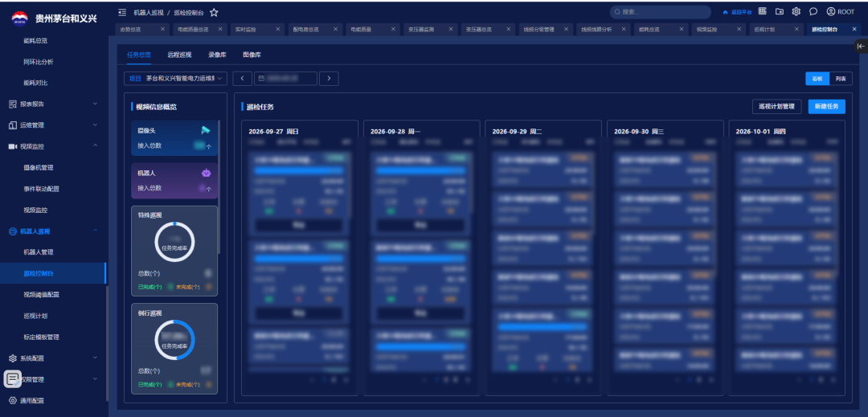
Task: Open 同环比分析 in sidebar
Action: [x=39, y=62]
